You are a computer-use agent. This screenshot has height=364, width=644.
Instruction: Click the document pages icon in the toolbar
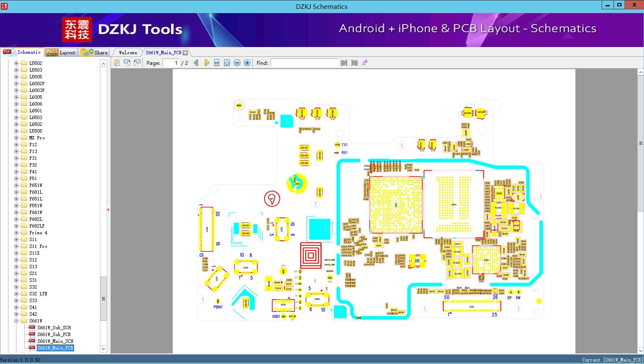[x=117, y=63]
